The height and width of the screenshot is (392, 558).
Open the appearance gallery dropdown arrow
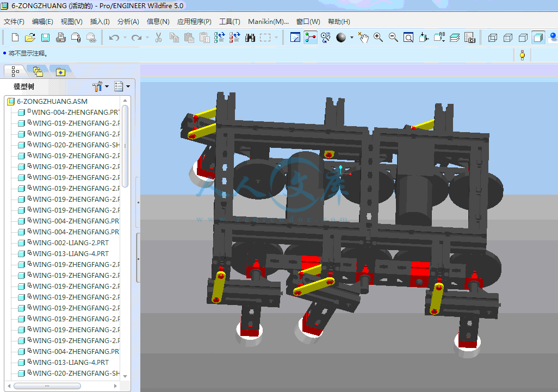[x=351, y=38]
